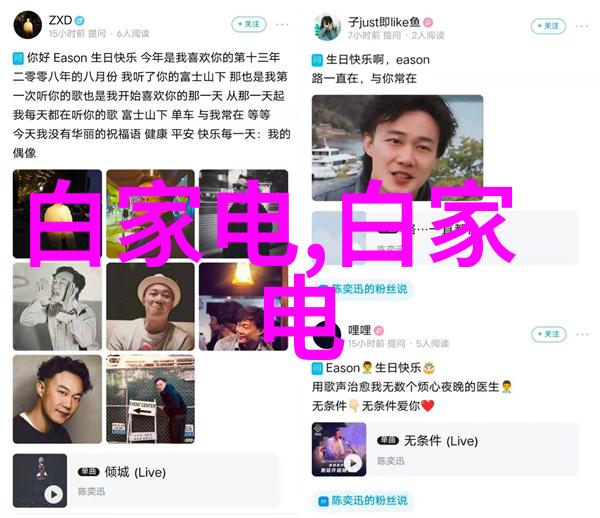Open the 无条件 (Live) song card title
Screen dimensions: 600x518
(441, 441)
